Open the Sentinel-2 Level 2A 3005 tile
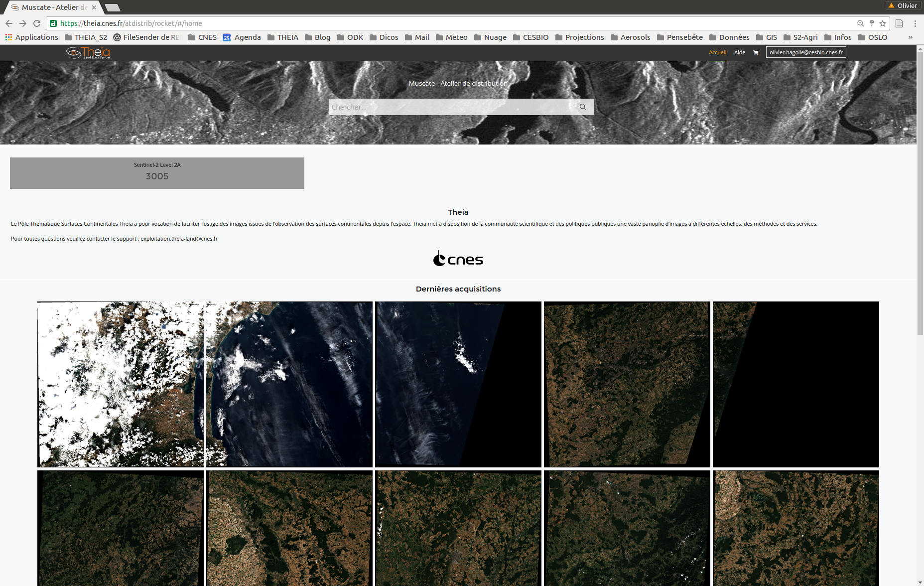The height and width of the screenshot is (586, 924). (157, 173)
